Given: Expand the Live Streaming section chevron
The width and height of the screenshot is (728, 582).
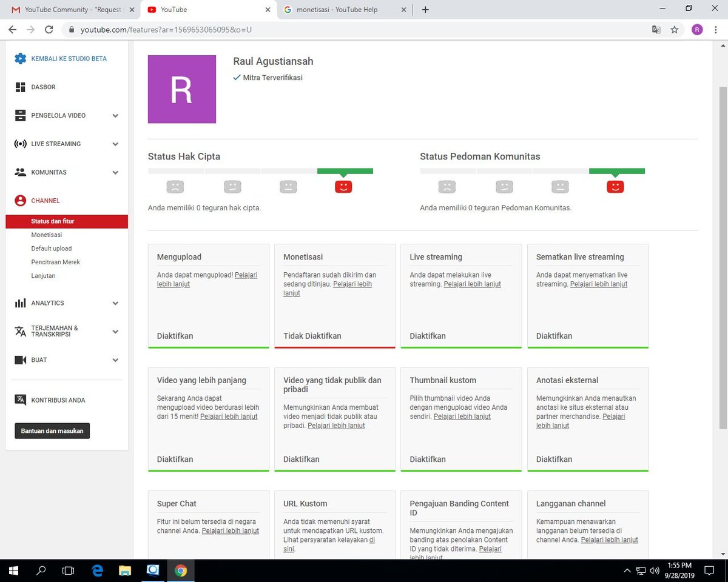Looking at the screenshot, I should (115, 144).
